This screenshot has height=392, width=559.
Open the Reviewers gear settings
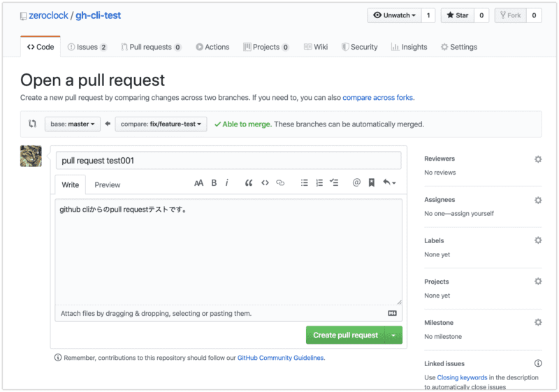(x=537, y=159)
